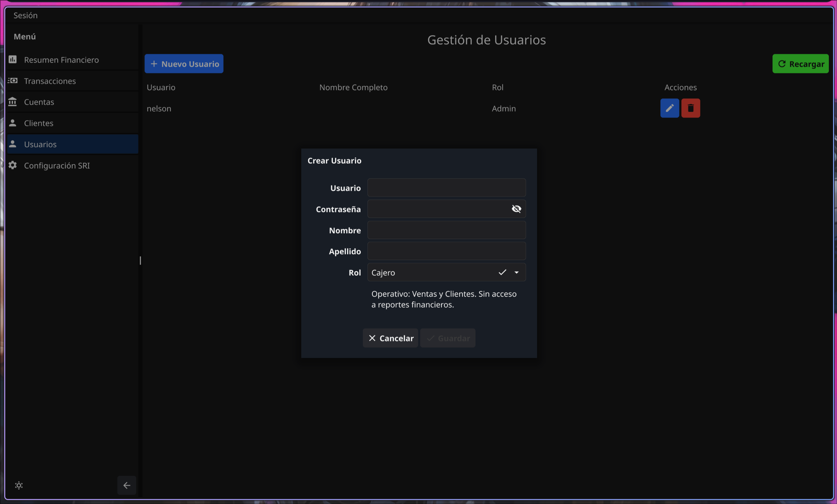Open Resumen Financiero from the sidebar
The width and height of the screenshot is (837, 504).
tap(61, 60)
